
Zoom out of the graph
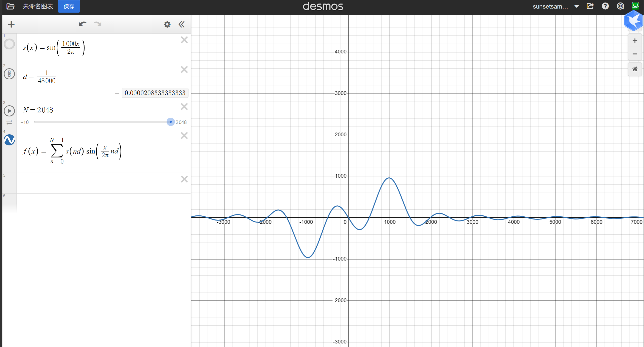[x=635, y=54]
